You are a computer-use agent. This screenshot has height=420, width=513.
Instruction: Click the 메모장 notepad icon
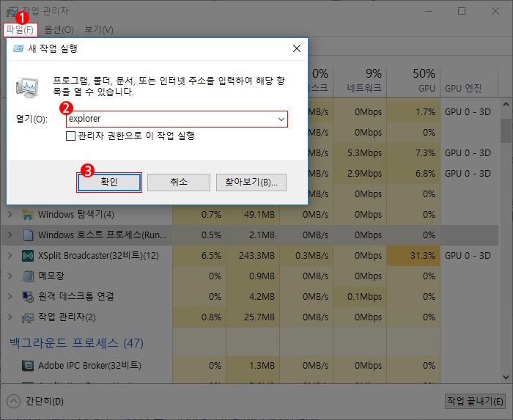[x=28, y=276]
